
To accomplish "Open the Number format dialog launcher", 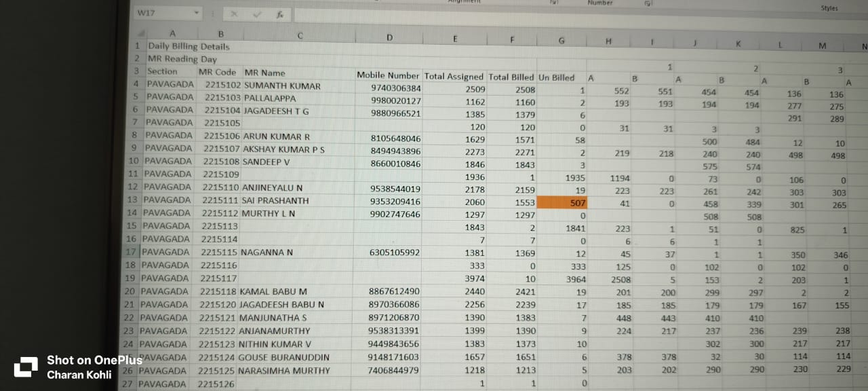I will [648, 3].
